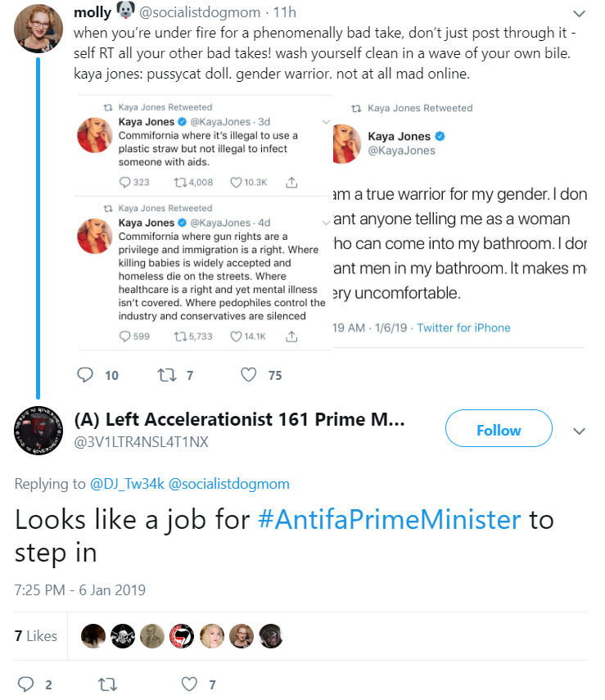Click reply icon on molly's tweet

coord(85,375)
